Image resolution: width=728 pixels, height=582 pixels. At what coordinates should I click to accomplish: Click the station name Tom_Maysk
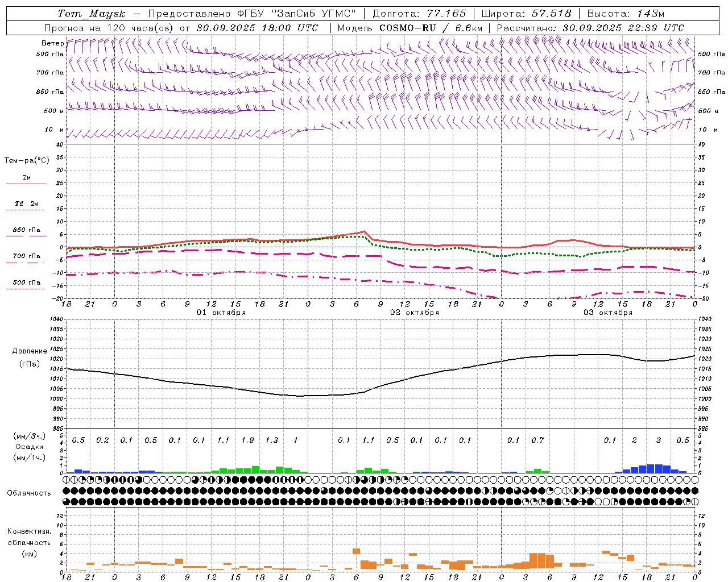coord(92,14)
